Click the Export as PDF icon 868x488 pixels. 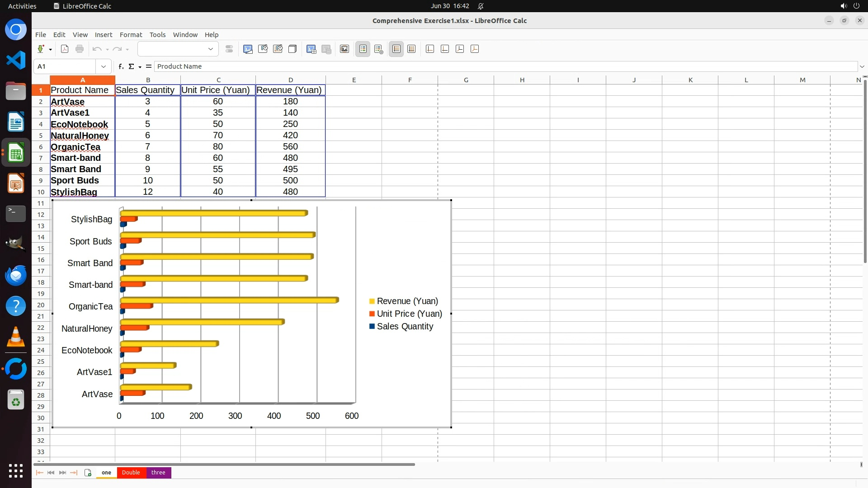coord(65,49)
